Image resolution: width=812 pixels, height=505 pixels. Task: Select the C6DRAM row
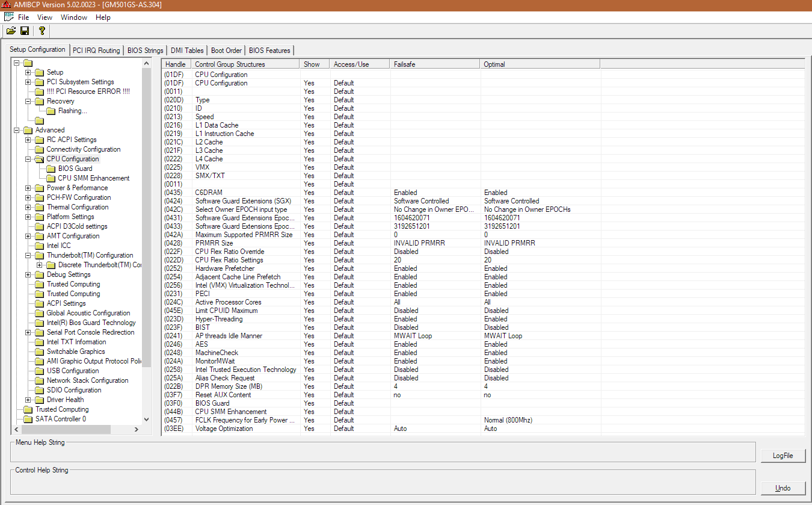click(x=483, y=193)
